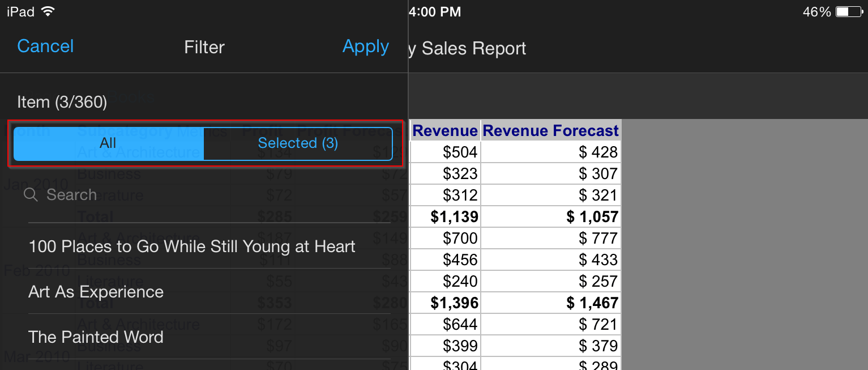Tap the 4:00 PM clock
868x370 pixels.
click(x=435, y=11)
